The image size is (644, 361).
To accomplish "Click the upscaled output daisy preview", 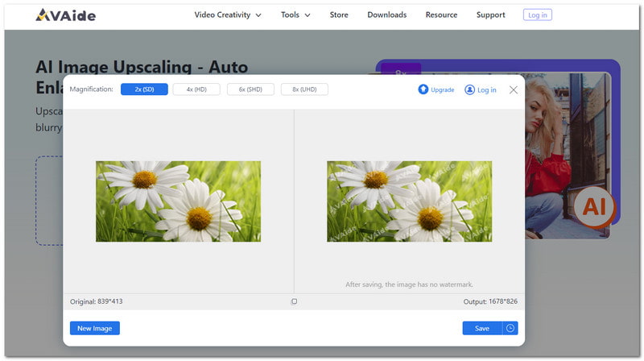I will pos(409,201).
